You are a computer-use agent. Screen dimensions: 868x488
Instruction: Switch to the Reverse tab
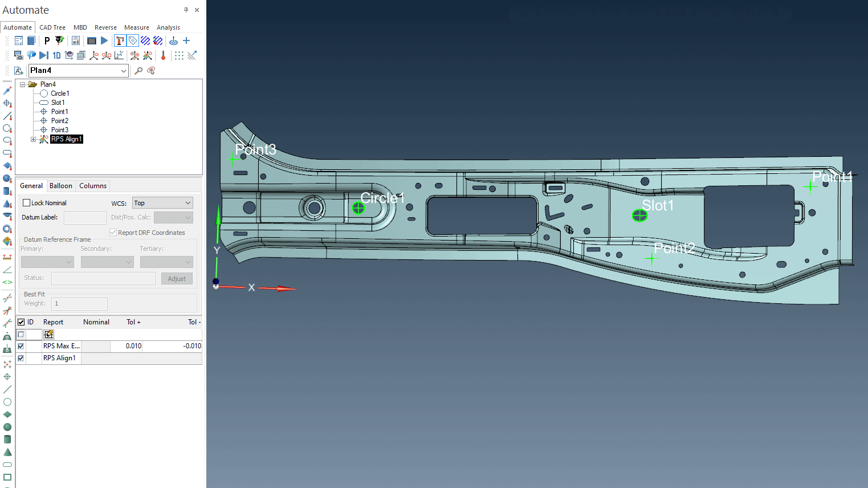click(x=105, y=27)
